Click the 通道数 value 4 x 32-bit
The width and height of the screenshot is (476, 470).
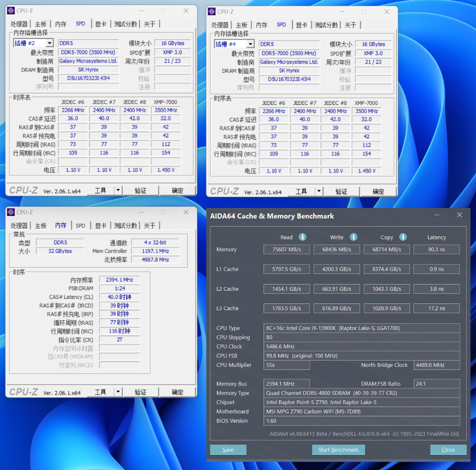pyautogui.click(x=155, y=242)
